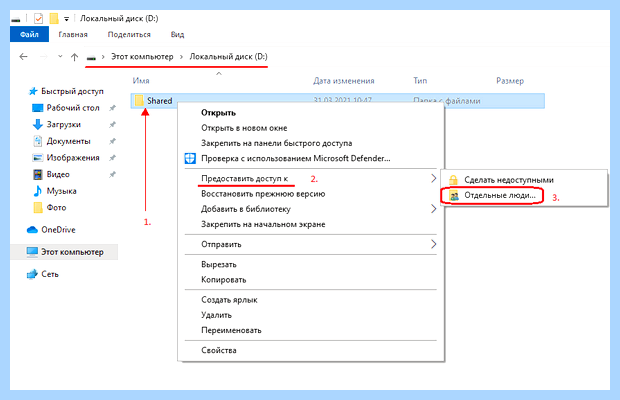Screen dimensions: 620x400
Task: Click the Этот компьютер monitor icon
Action: [32, 252]
